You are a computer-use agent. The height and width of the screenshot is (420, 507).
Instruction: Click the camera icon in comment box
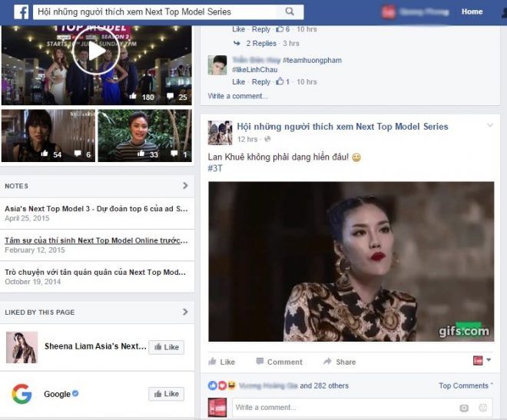coord(463,408)
